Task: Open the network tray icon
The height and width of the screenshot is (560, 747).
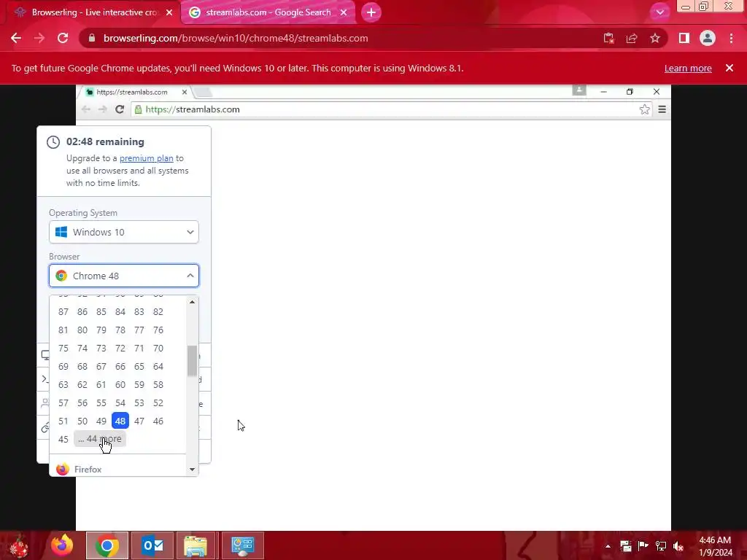Action: tap(661, 546)
